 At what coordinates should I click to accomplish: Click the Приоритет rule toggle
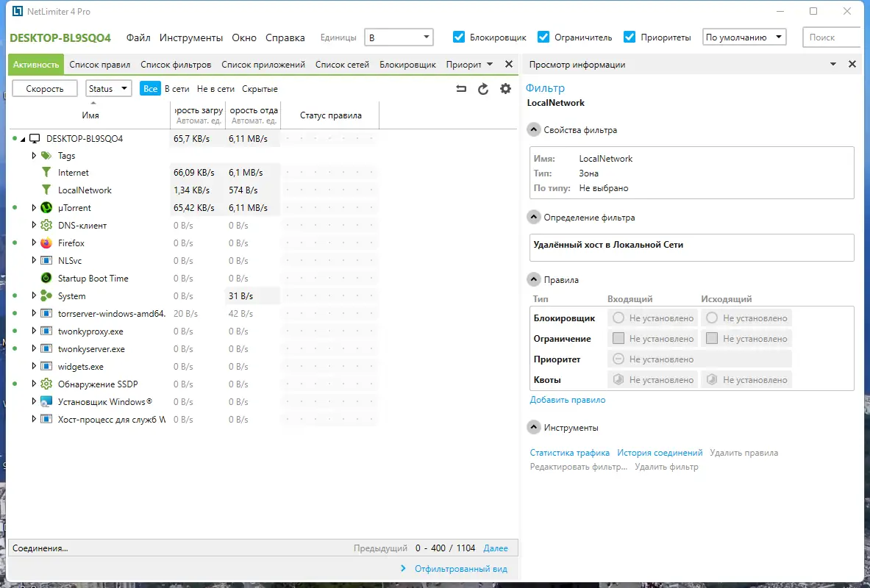(618, 359)
